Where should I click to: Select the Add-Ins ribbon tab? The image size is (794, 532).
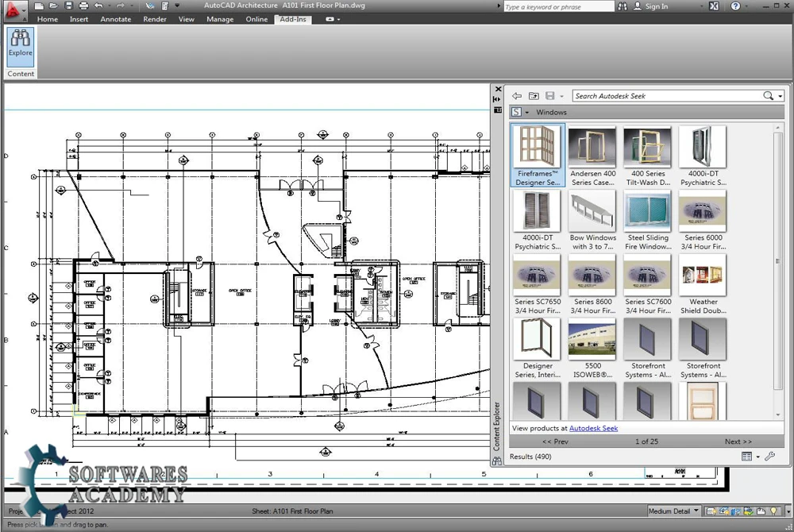click(x=293, y=19)
